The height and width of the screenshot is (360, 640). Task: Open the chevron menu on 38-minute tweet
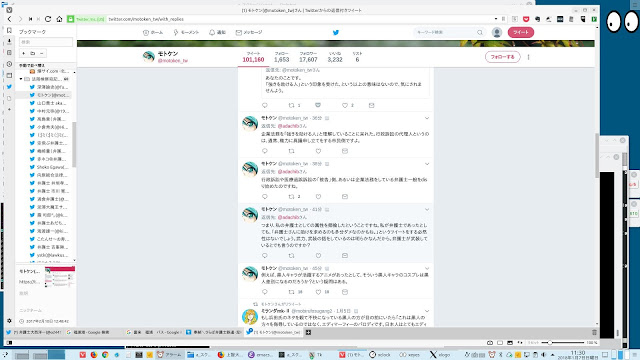[x=427, y=164]
